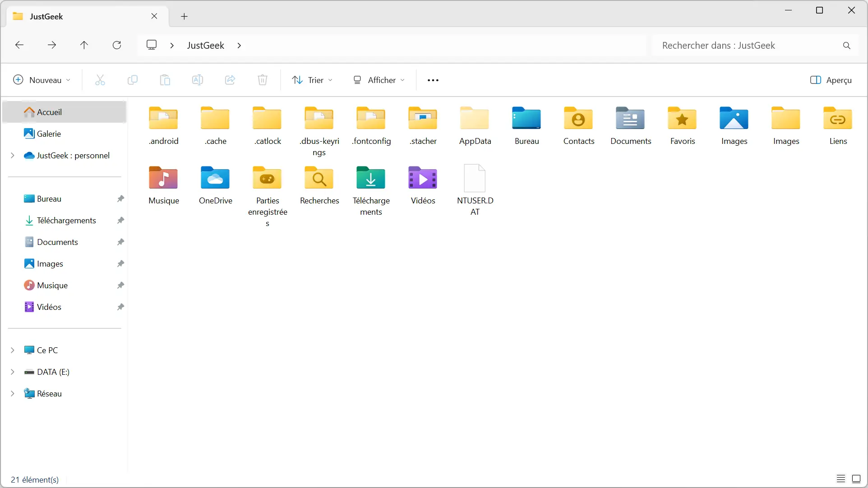This screenshot has width=868, height=488.
Task: Select the OneDrive cloud folder
Action: tap(216, 185)
